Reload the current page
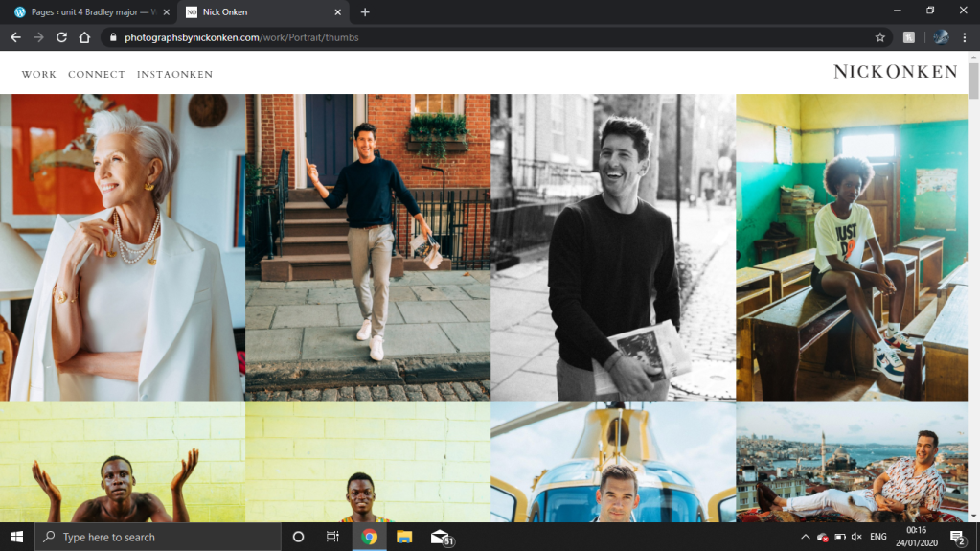The height and width of the screenshot is (551, 980). point(61,37)
